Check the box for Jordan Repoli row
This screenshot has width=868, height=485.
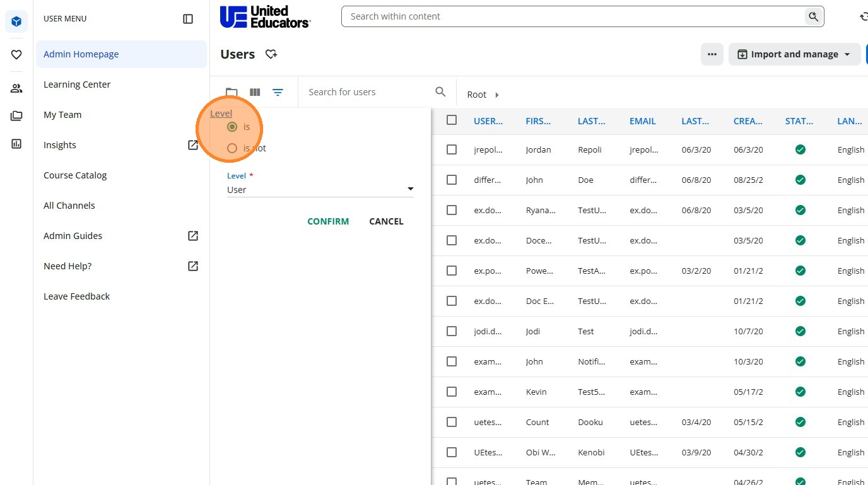pos(452,149)
